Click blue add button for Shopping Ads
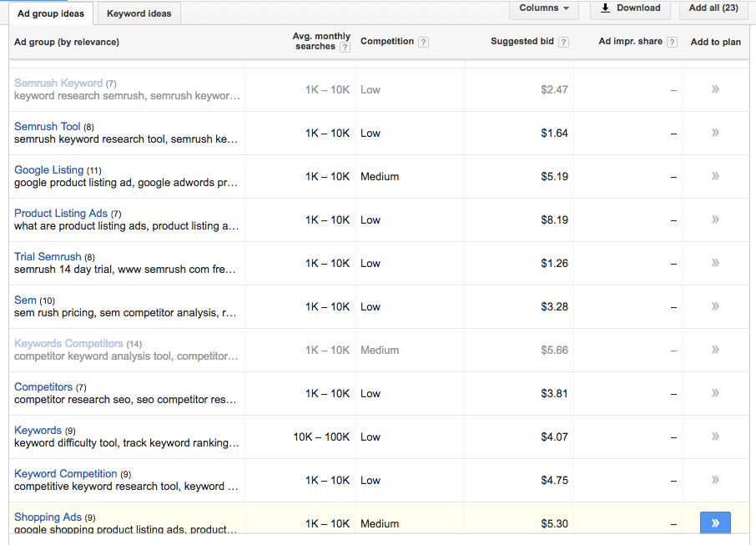 coord(715,522)
